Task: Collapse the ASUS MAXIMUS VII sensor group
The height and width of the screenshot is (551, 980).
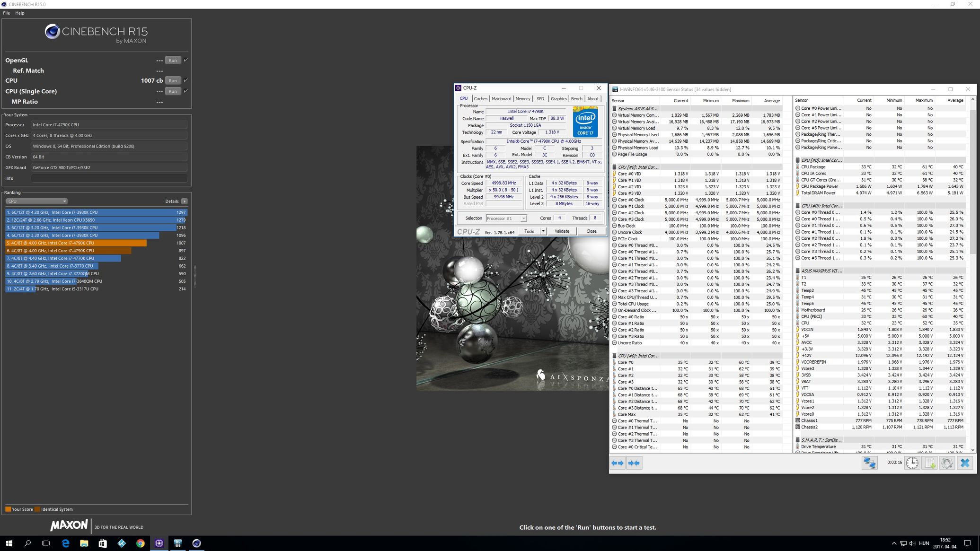Action: click(x=798, y=271)
